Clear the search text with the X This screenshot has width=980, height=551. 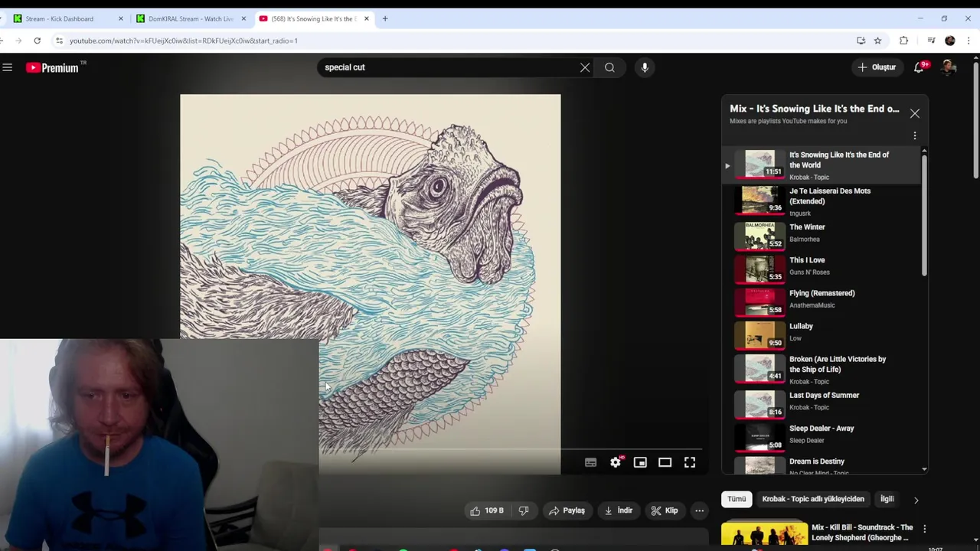(x=585, y=67)
